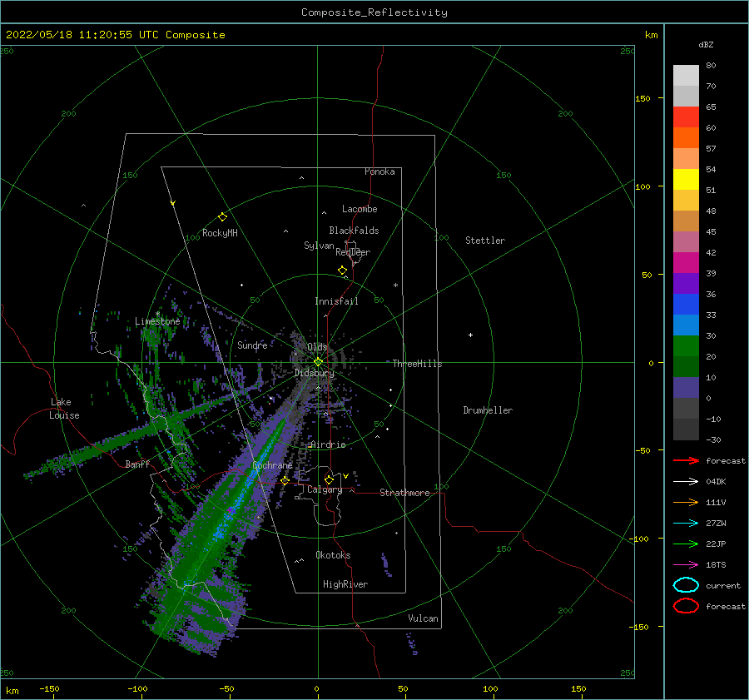Click the HighRiver label
This screenshot has height=700, width=749.
345,584
